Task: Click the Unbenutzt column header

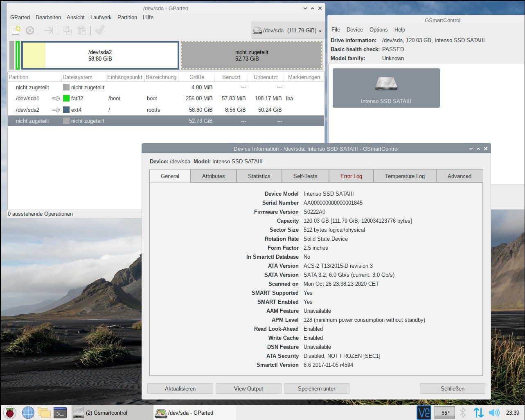Action: [x=266, y=77]
